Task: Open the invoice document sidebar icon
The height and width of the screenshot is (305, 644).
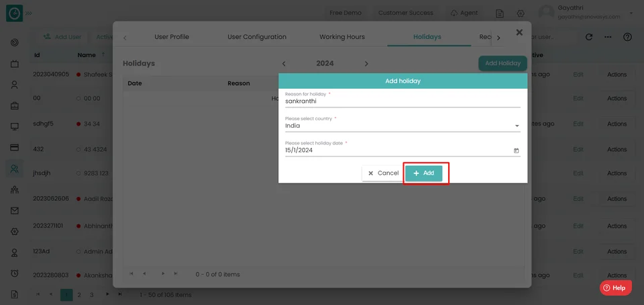Action: coord(15,294)
